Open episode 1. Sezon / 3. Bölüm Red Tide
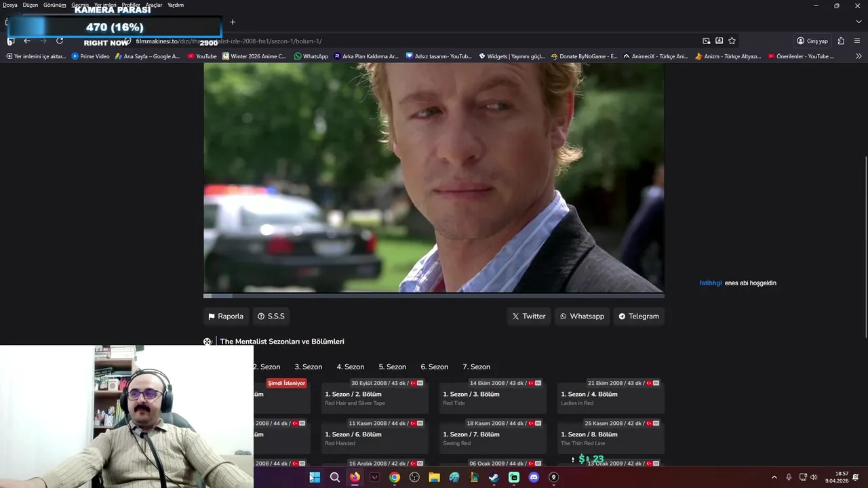Screen dimensions: 868x488 coord(493,395)
